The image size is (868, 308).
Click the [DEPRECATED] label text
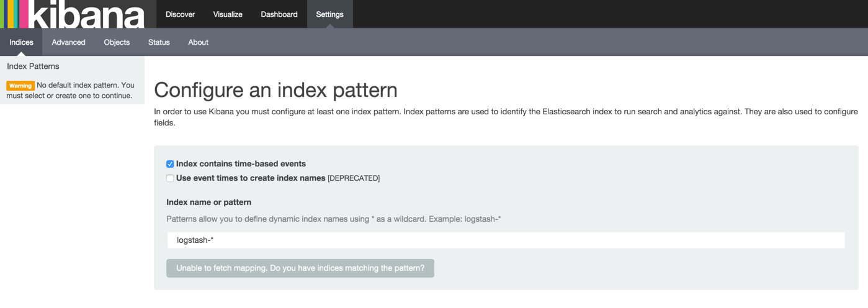[354, 178]
